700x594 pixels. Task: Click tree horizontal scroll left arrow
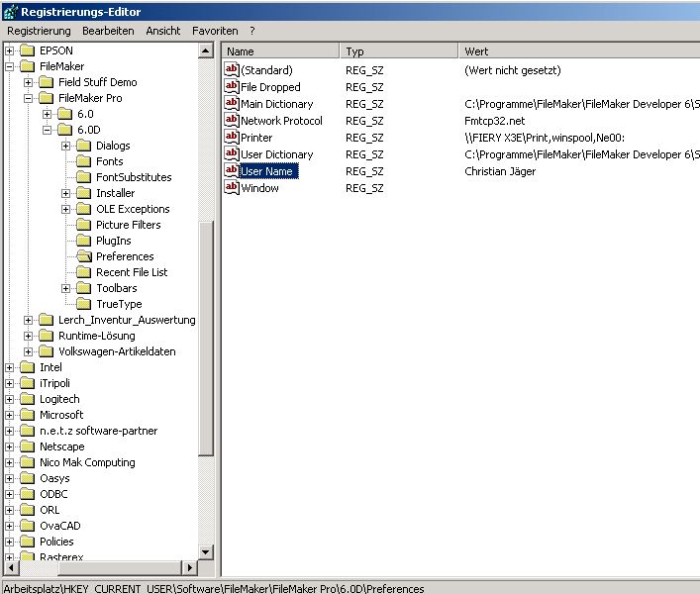11,567
